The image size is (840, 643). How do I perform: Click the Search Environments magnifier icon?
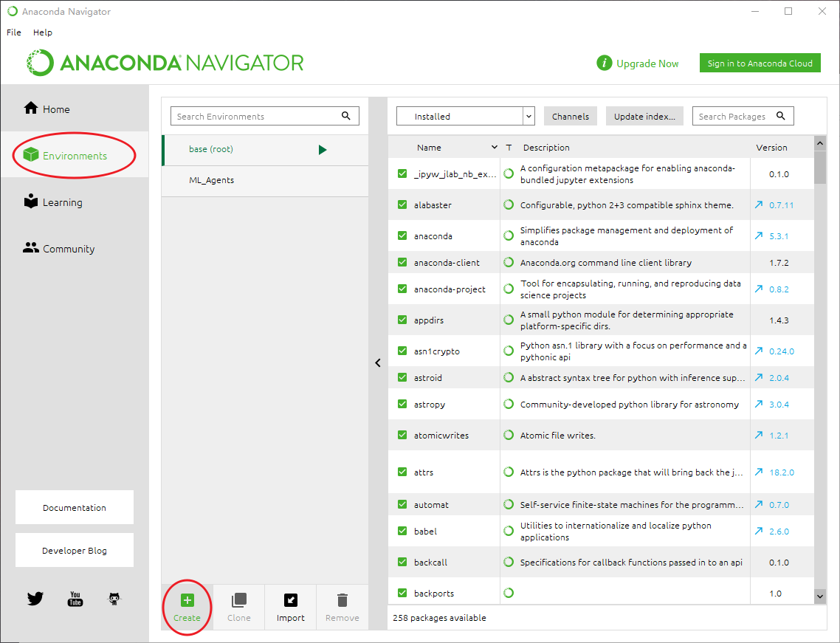tap(346, 116)
